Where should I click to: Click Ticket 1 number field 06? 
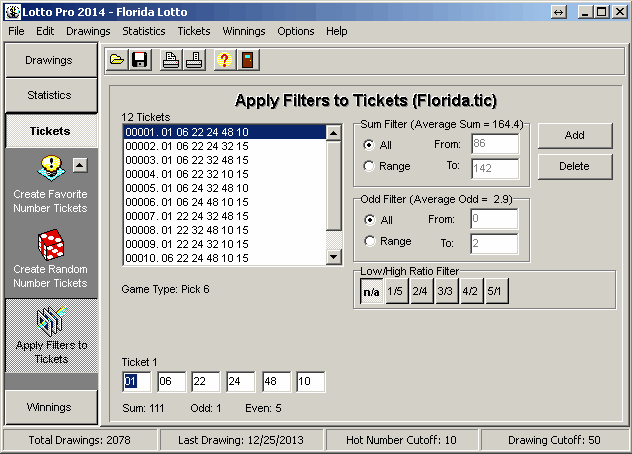(171, 381)
